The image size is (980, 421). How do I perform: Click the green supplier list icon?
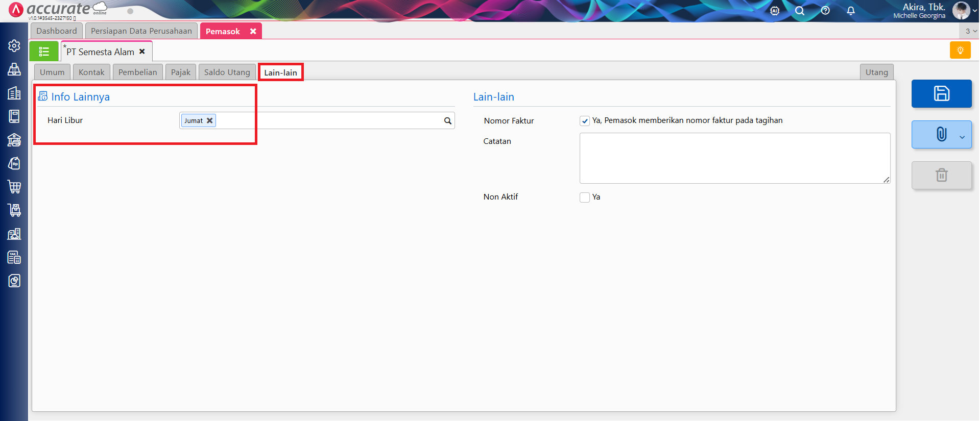44,52
